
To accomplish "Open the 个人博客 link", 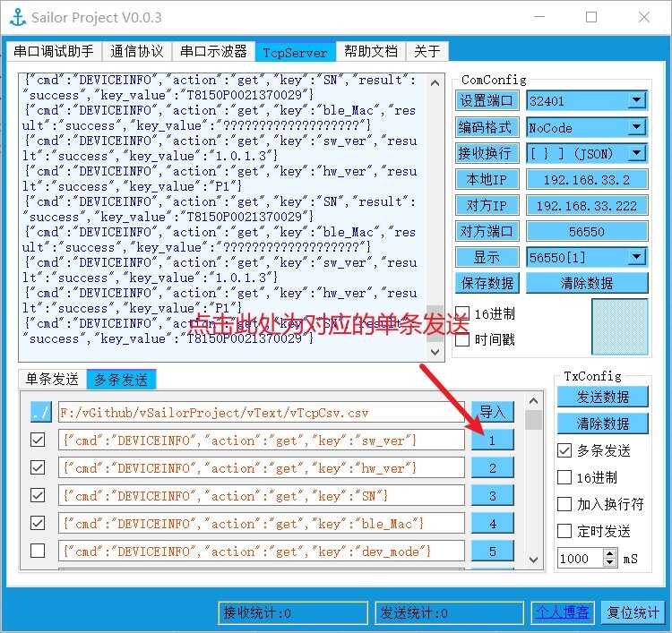I will pos(563,612).
